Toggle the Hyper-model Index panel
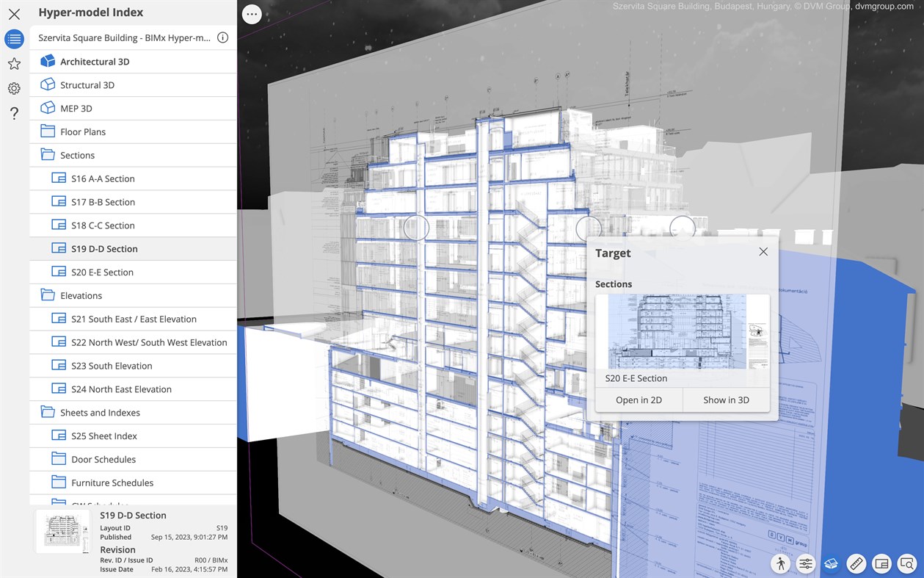The height and width of the screenshot is (578, 924). coord(13,39)
